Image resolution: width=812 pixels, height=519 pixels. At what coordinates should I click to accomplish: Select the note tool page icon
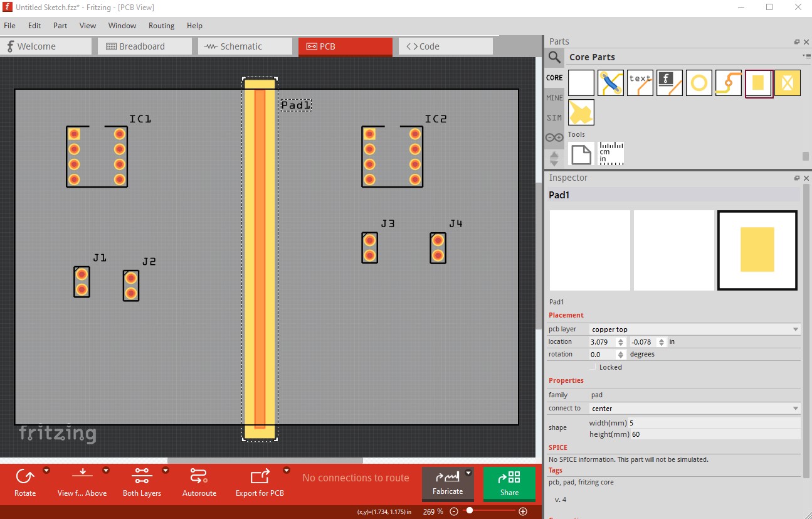tap(581, 153)
